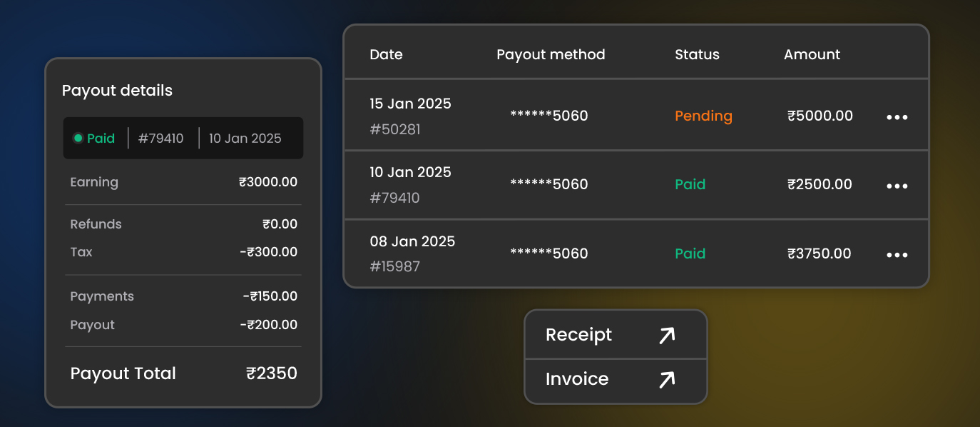Click the Payout method column header
This screenshot has width=980, height=427.
551,54
